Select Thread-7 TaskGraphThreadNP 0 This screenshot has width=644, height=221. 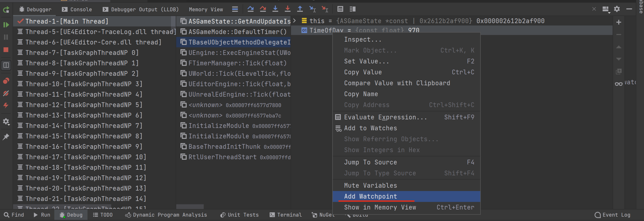tap(94, 53)
